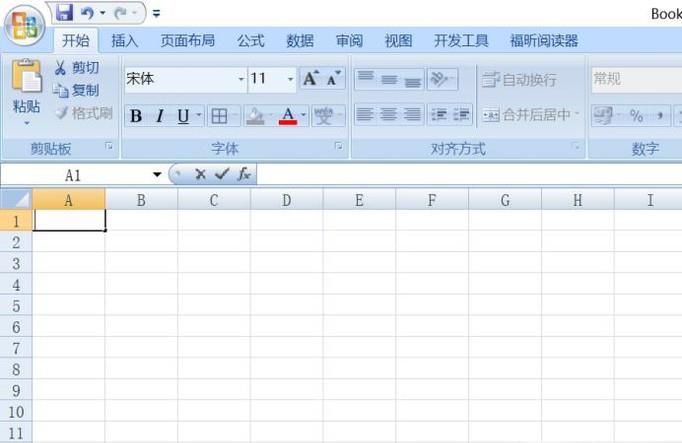This screenshot has height=443, width=682.
Task: Open the Office button menu
Action: click(25, 26)
